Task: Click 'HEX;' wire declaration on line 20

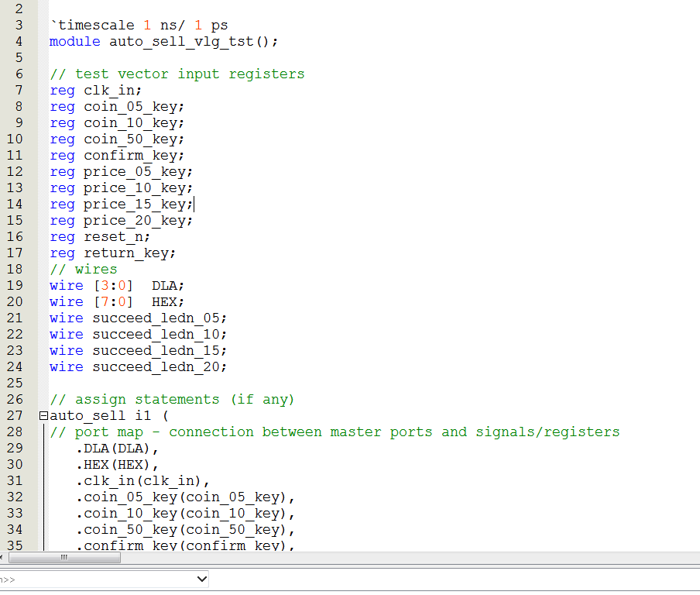Action: [x=168, y=302]
